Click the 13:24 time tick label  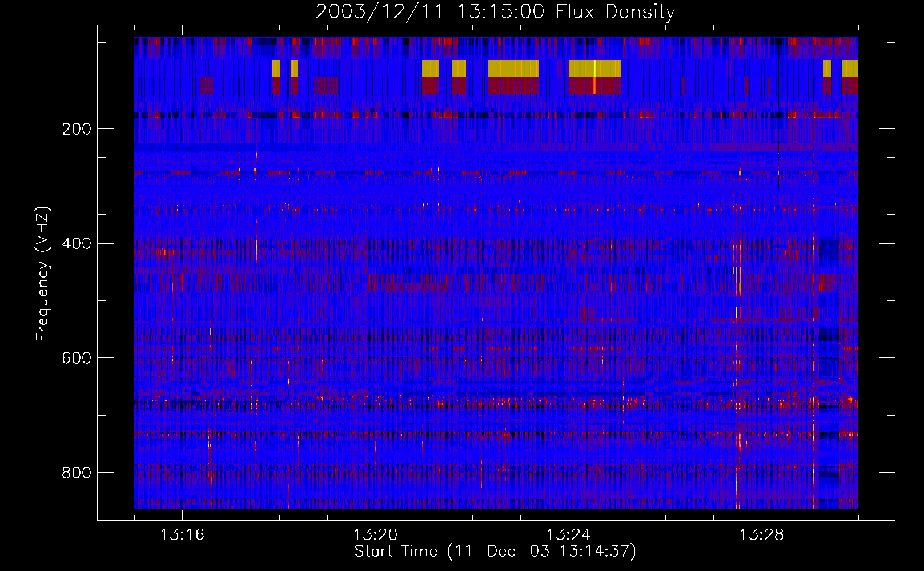pyautogui.click(x=568, y=534)
